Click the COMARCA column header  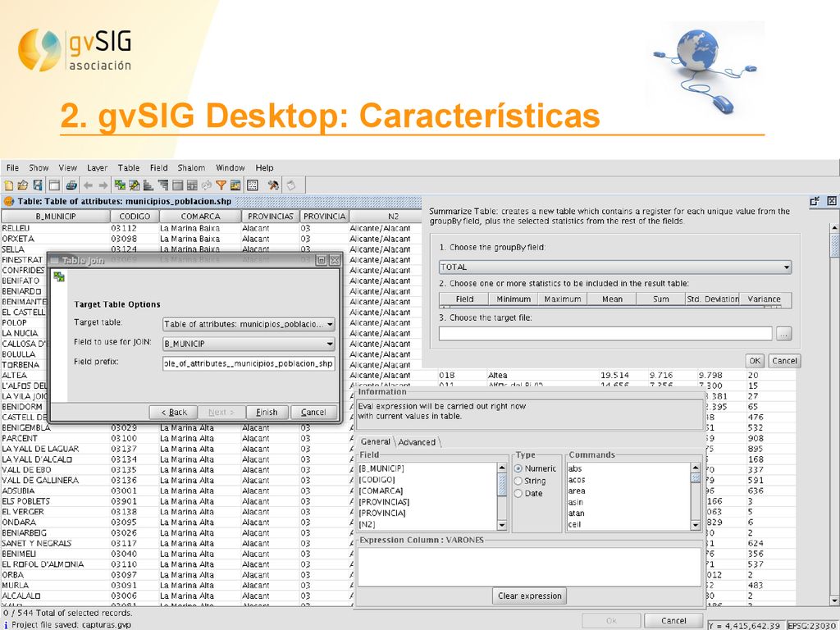(x=200, y=217)
